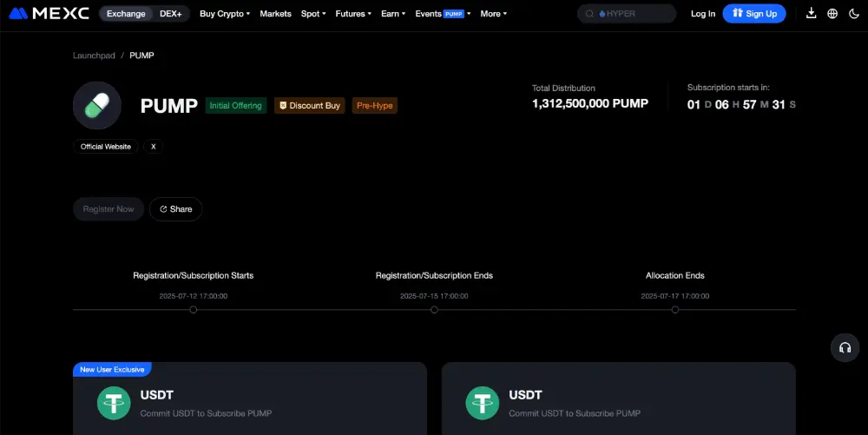Expand the Futures dropdown

coord(353,14)
